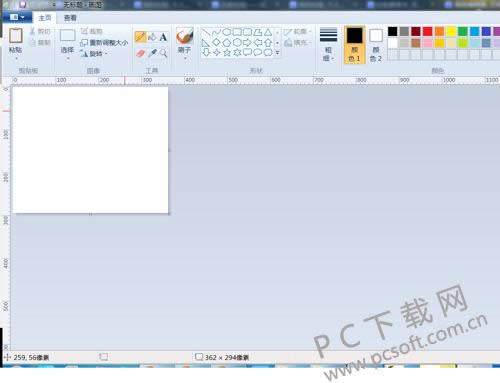
Task: Activate Color 1 foreground selector
Action: (x=354, y=45)
